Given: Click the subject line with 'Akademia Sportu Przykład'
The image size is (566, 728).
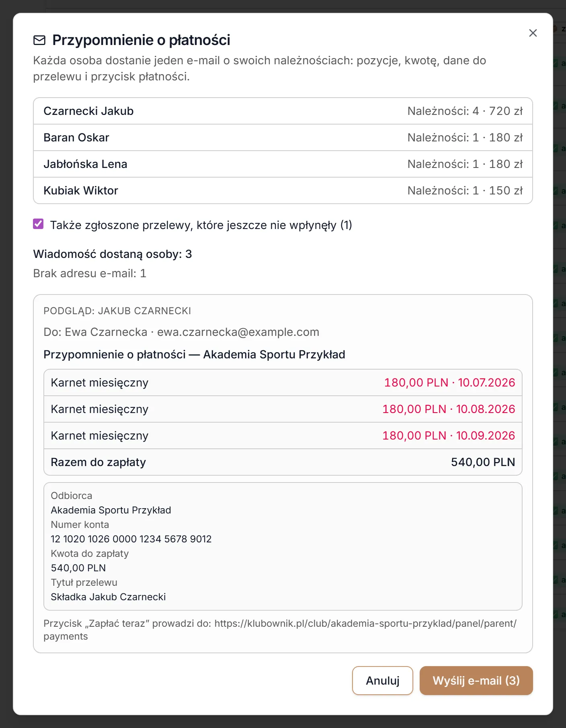Looking at the screenshot, I should pyautogui.click(x=194, y=354).
